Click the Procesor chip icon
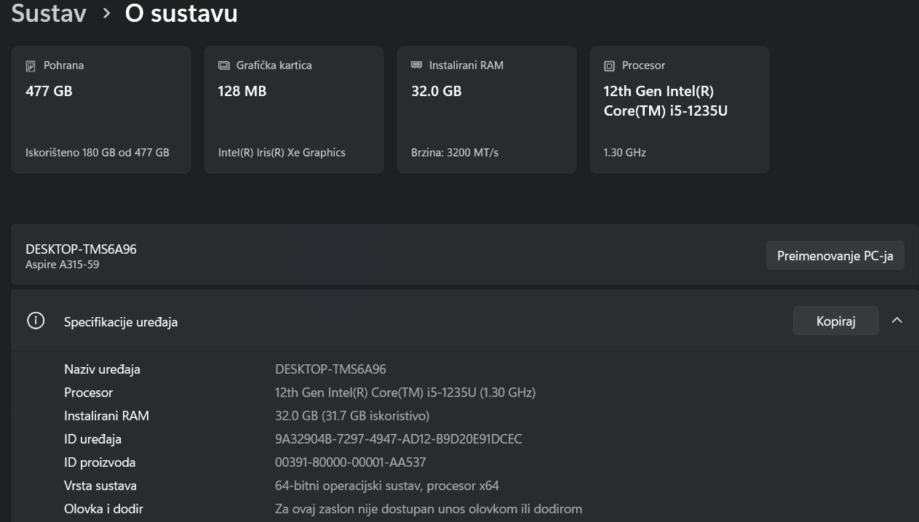Viewport: 919px width, 522px height. point(609,66)
